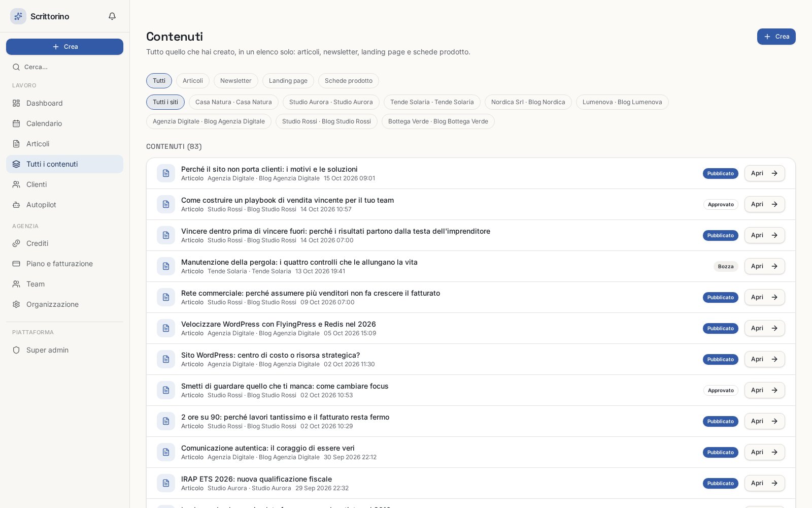The height and width of the screenshot is (508, 812).
Task: Click the notification bell icon
Action: [112, 16]
